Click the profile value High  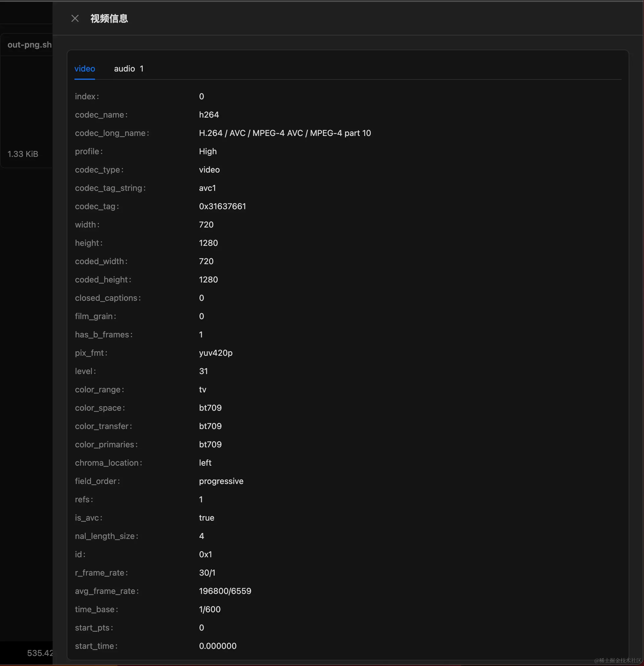pyautogui.click(x=208, y=152)
